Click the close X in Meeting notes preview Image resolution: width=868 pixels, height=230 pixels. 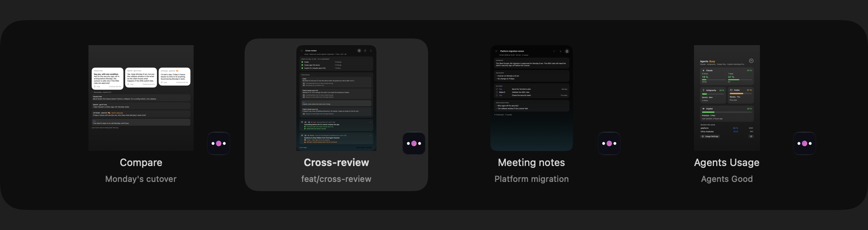tap(496, 51)
